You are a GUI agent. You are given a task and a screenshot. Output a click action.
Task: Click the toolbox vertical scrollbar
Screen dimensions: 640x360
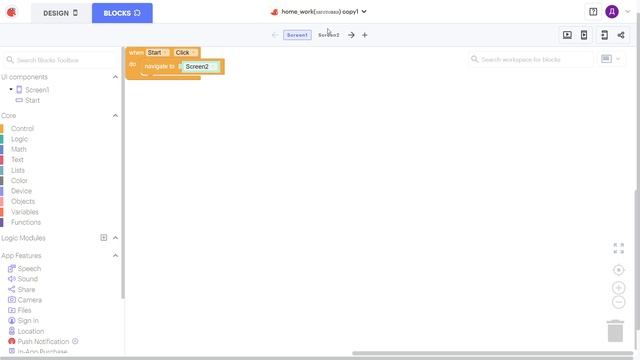click(x=123, y=173)
